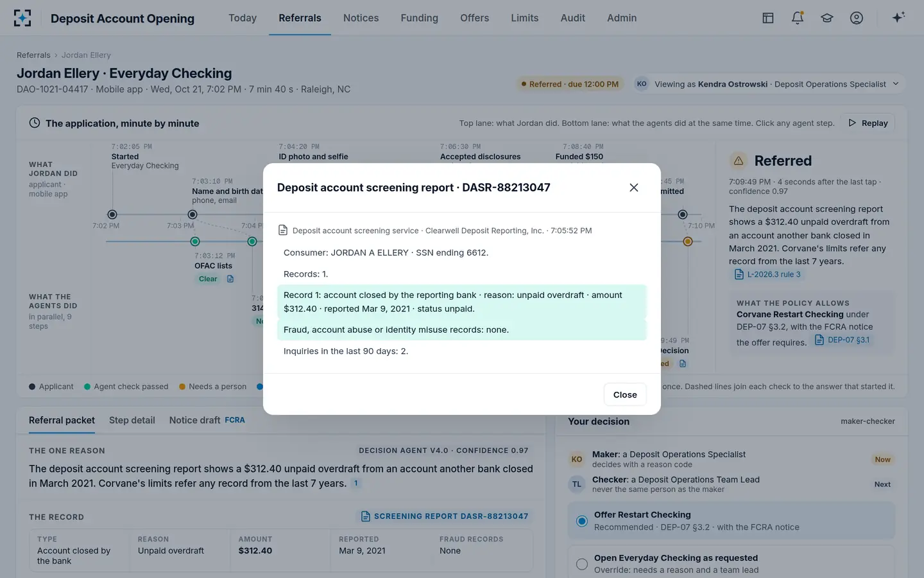Image resolution: width=924 pixels, height=578 pixels.
Task: Open the Audit tab
Action: 573,18
